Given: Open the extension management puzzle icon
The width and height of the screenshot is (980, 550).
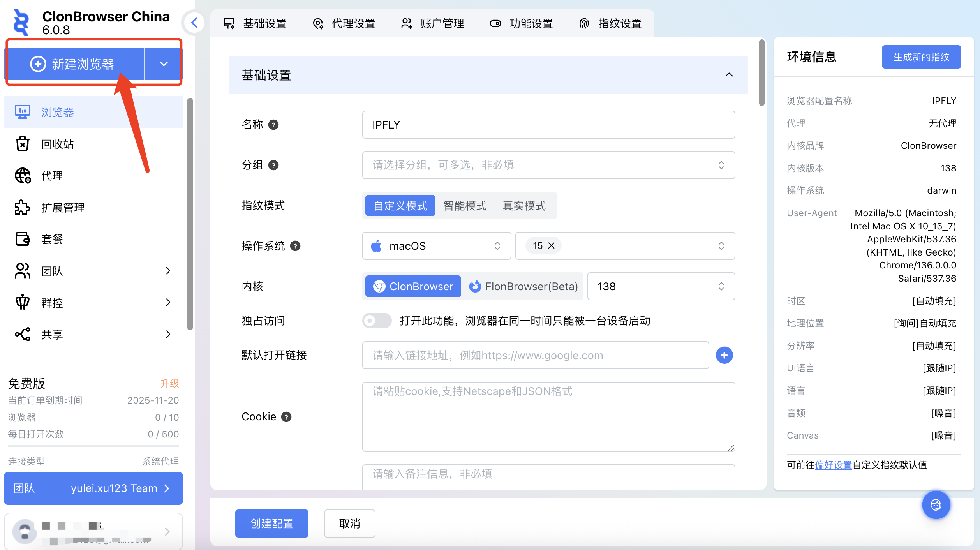Looking at the screenshot, I should click(23, 208).
